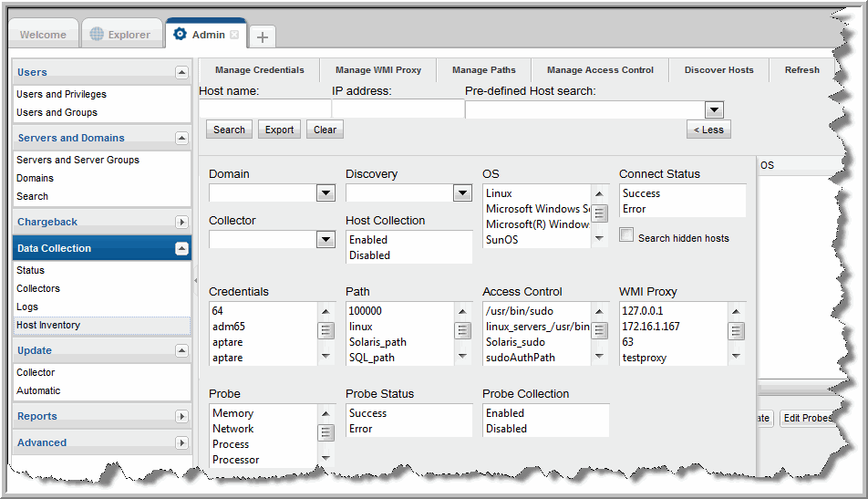Select Host Inventory in the sidebar
The width and height of the screenshot is (868, 499).
(48, 325)
